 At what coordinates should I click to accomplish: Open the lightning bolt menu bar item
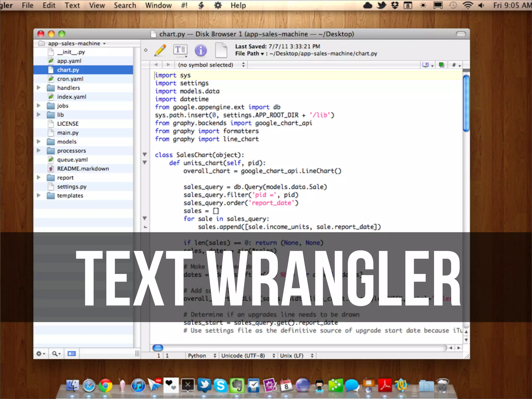click(x=201, y=5)
